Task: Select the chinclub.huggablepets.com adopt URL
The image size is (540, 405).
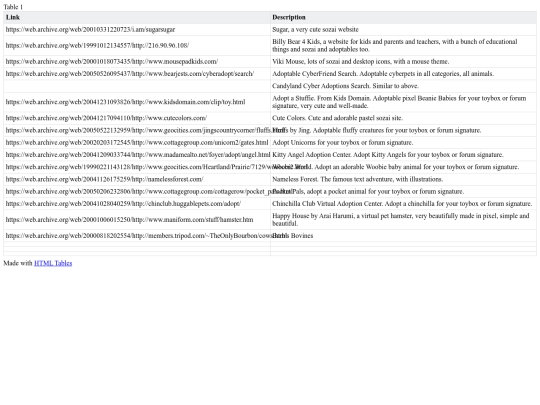Action: pos(123,204)
